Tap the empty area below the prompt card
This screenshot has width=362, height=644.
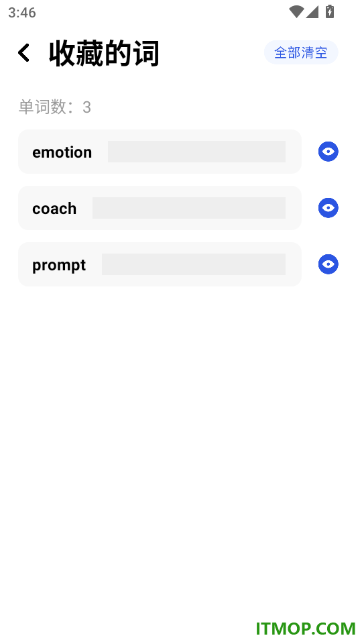pos(181,431)
